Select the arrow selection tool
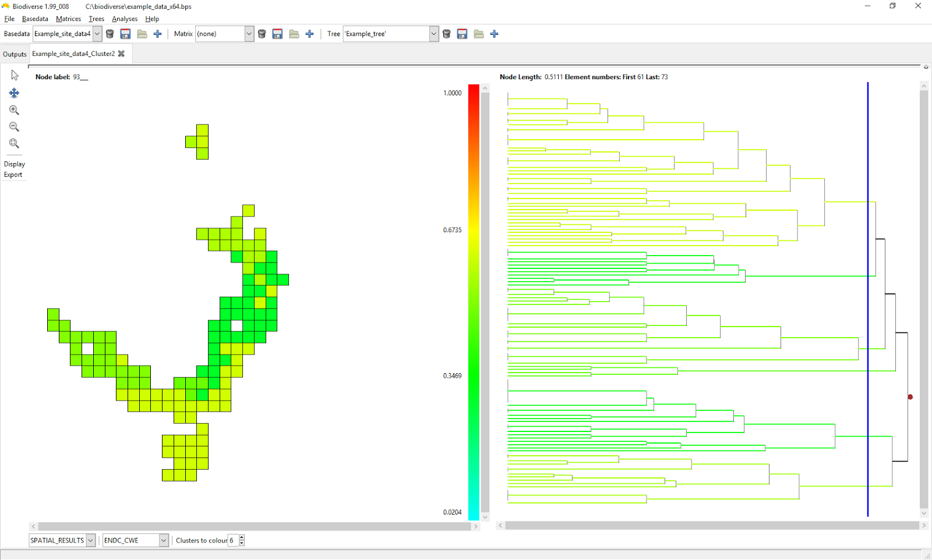Viewport: 932px width, 560px height. [x=14, y=75]
